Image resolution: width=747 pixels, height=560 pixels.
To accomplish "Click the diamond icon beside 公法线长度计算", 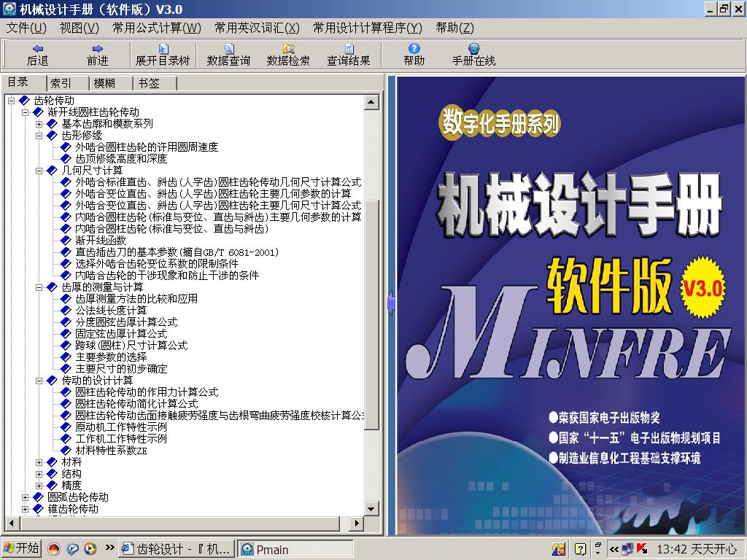I will coord(66,311).
